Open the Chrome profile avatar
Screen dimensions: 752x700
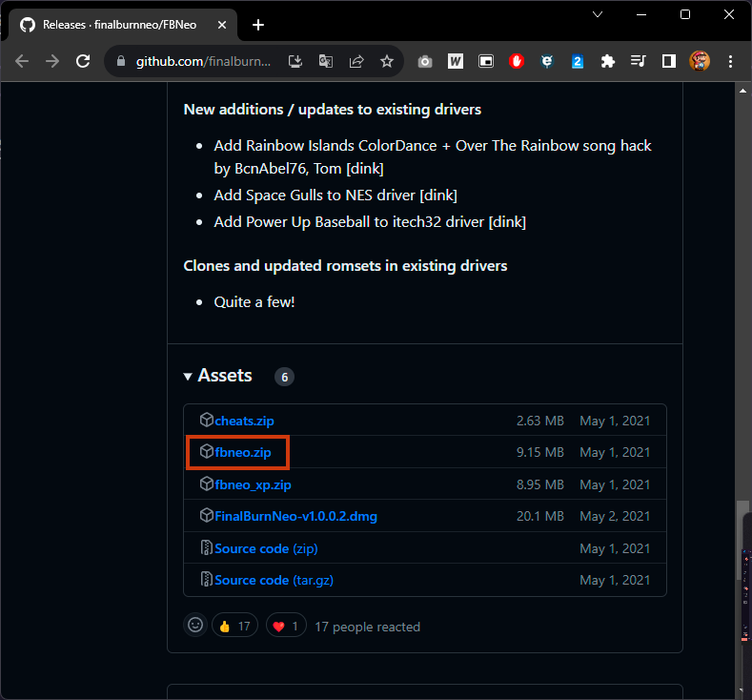click(x=700, y=61)
